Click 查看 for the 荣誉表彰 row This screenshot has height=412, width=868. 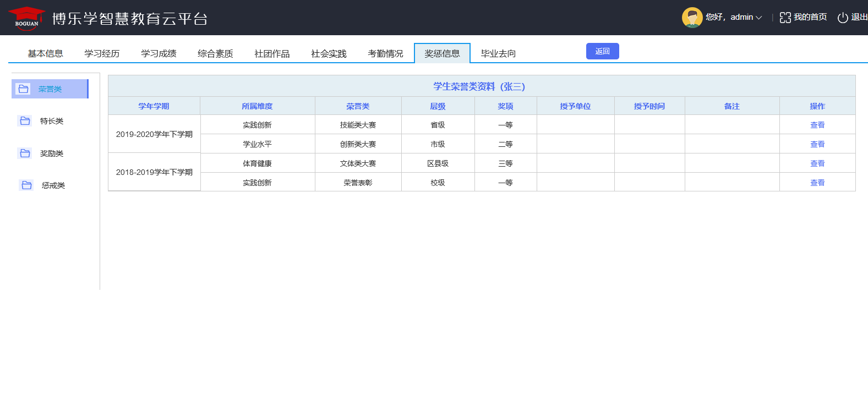(x=817, y=183)
